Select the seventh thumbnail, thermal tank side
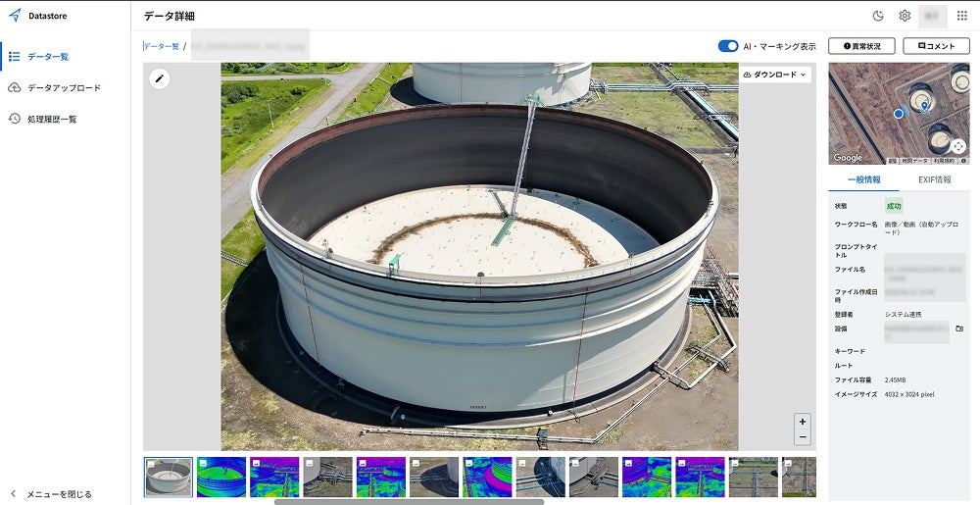This screenshot has height=505, width=980. tap(487, 477)
